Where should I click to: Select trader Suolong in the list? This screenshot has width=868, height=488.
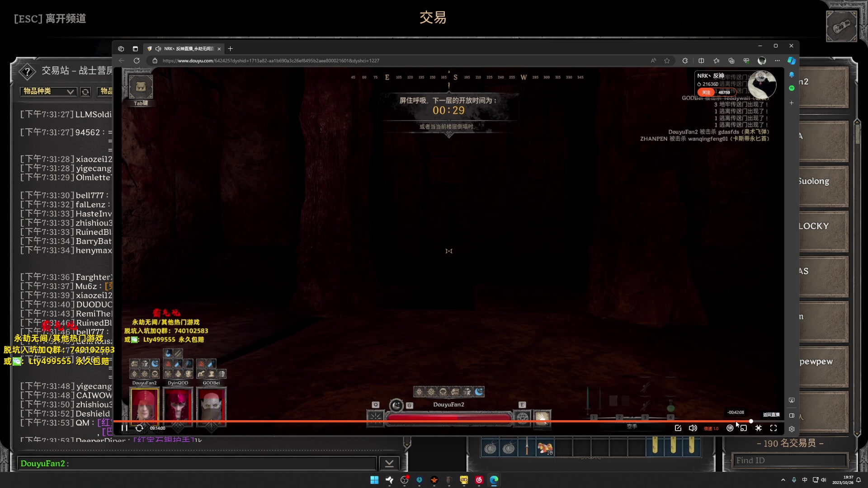pos(823,186)
